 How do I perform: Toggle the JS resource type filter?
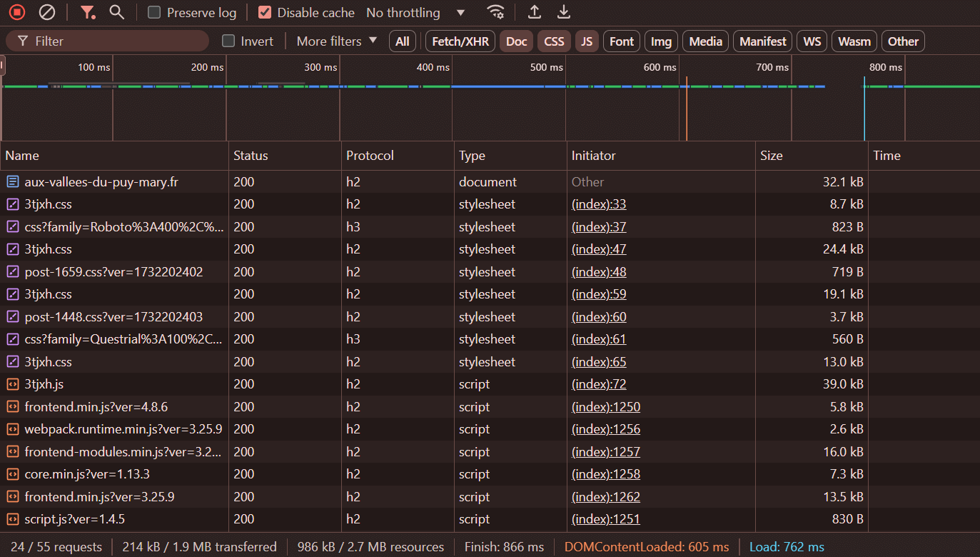tap(587, 41)
